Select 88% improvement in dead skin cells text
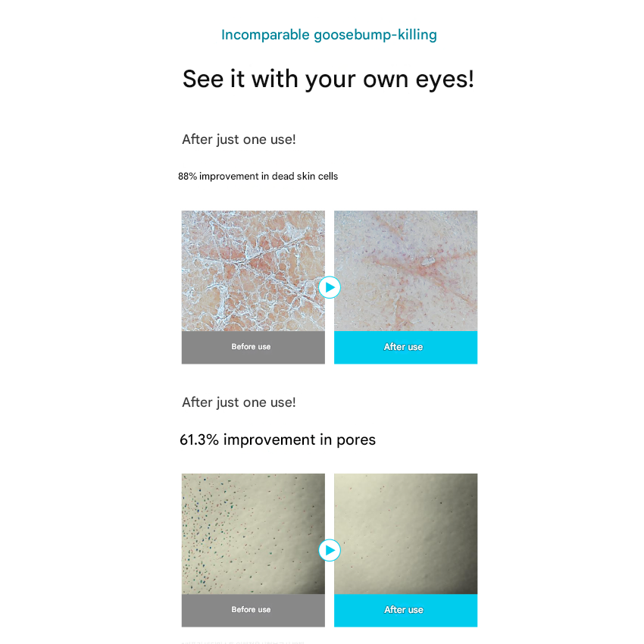The width and height of the screenshot is (644, 644). [x=258, y=177]
